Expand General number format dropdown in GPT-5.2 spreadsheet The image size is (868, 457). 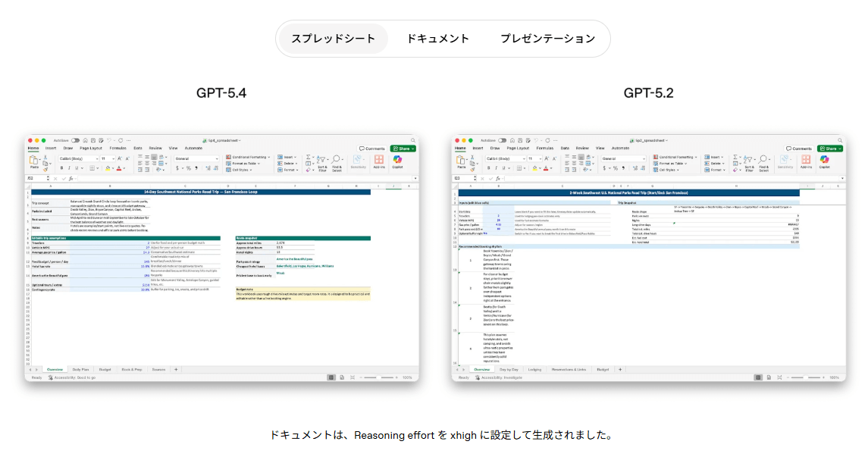click(622, 158)
